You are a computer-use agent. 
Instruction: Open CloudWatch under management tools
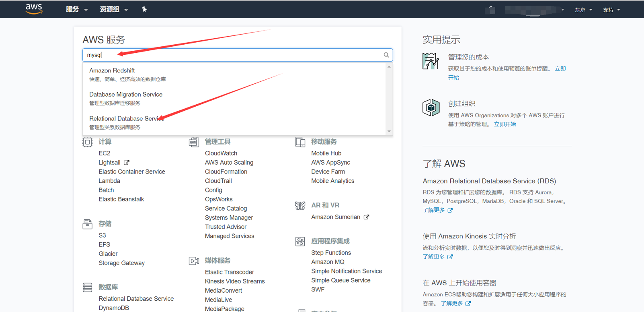(x=221, y=153)
